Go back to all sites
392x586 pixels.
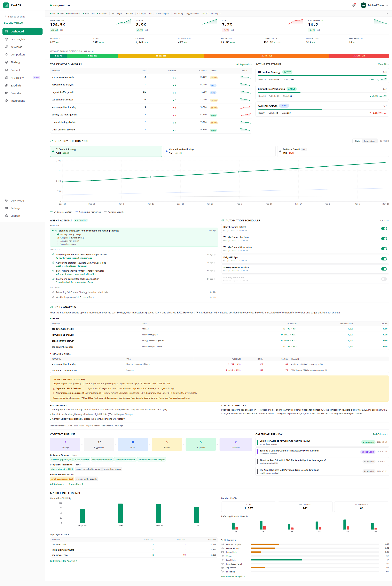(x=15, y=16)
